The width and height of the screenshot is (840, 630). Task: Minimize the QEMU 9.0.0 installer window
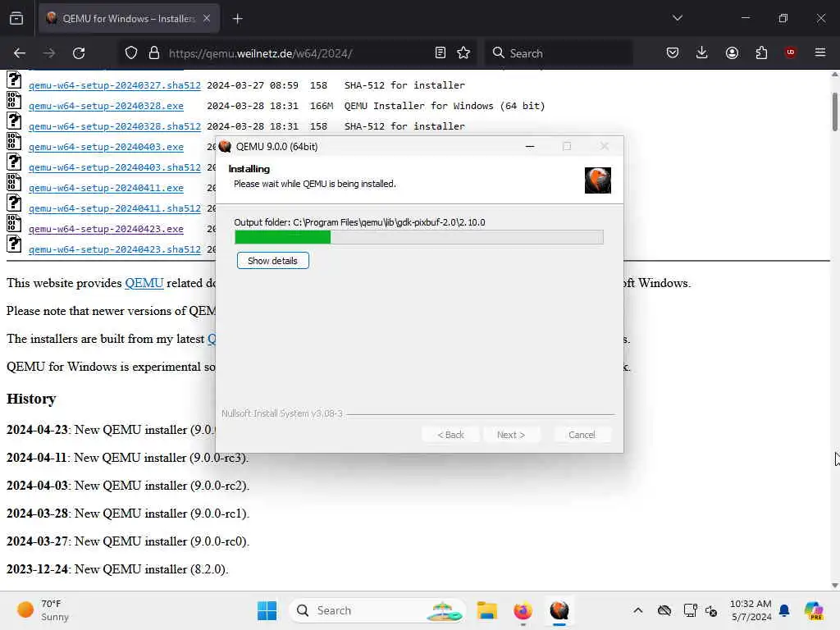coord(530,146)
